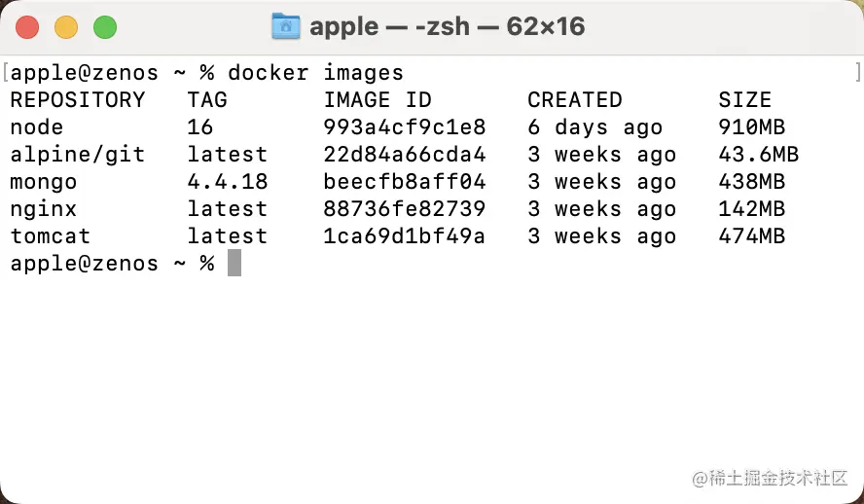Click the CREATED column header
This screenshot has height=504, width=864.
point(575,99)
